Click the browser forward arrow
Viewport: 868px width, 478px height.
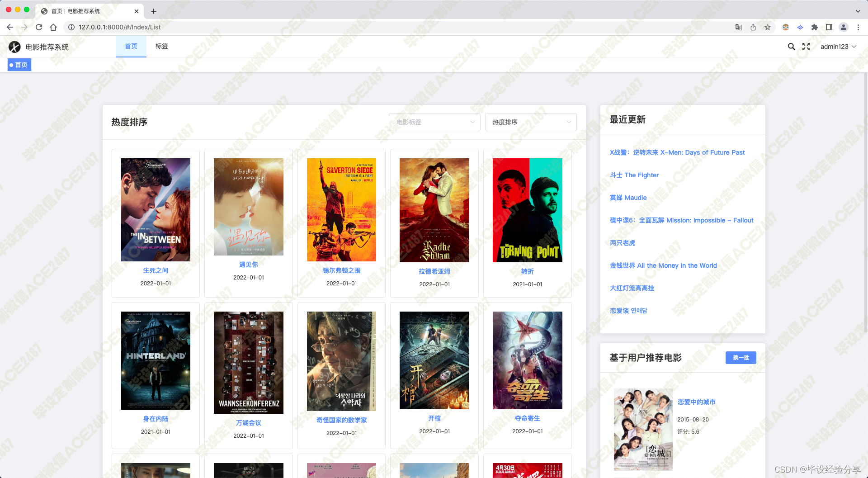(x=24, y=27)
